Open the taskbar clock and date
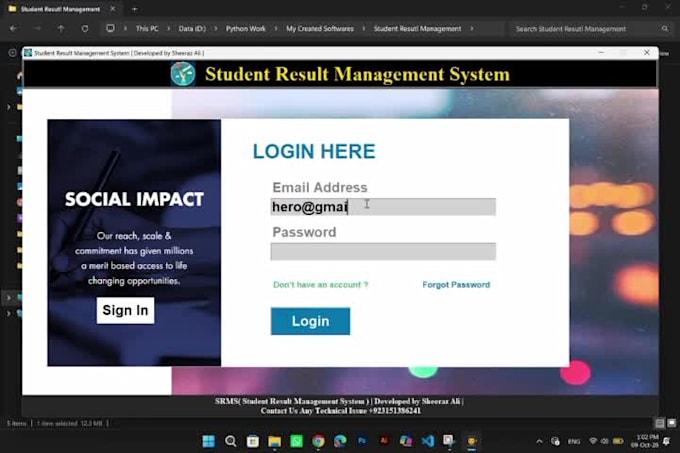This screenshot has height=453, width=680. [644, 441]
